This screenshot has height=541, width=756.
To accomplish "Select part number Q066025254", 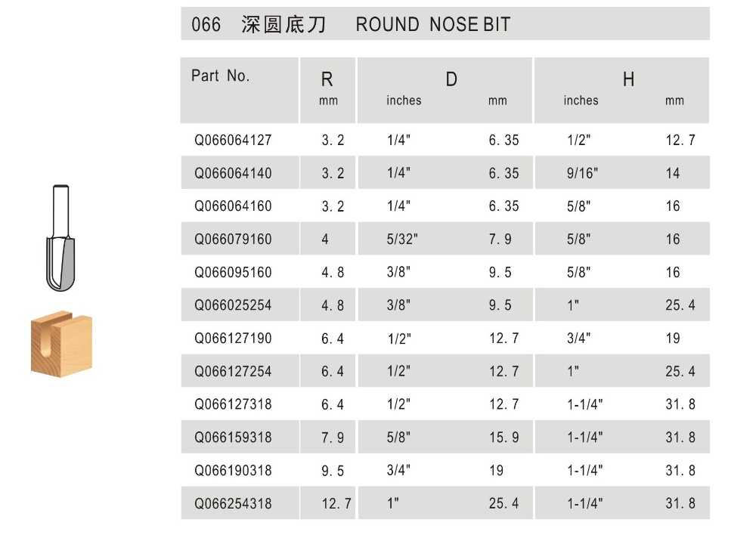I will [233, 306].
